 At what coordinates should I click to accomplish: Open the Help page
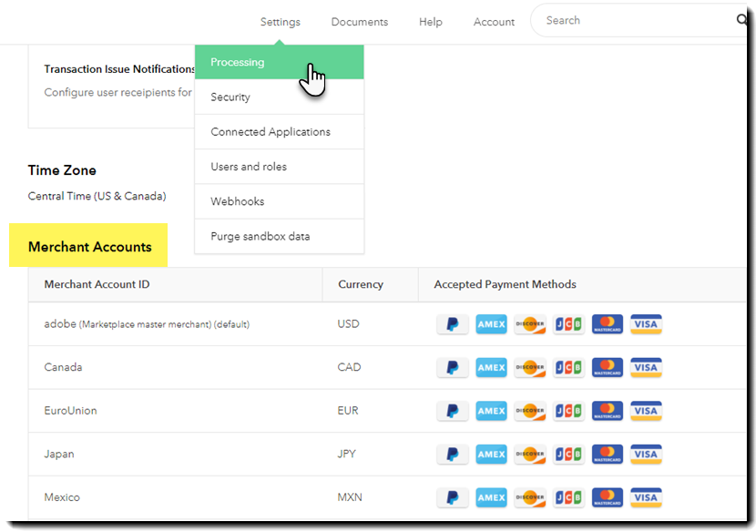pos(430,22)
